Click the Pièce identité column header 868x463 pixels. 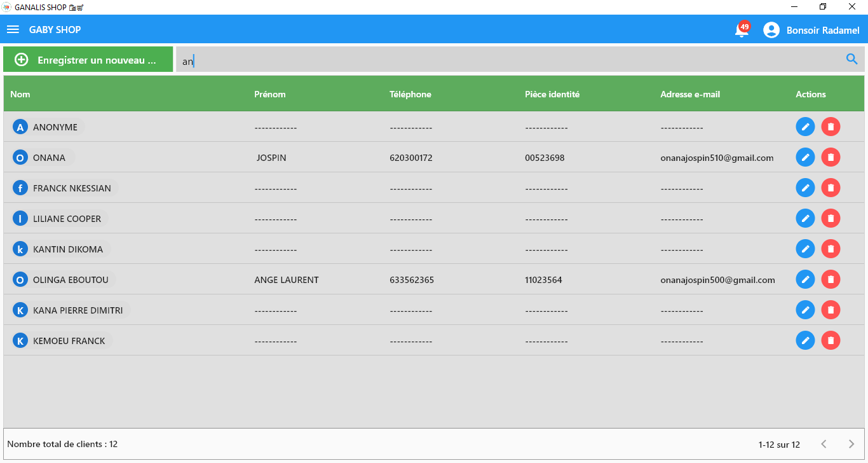point(552,94)
